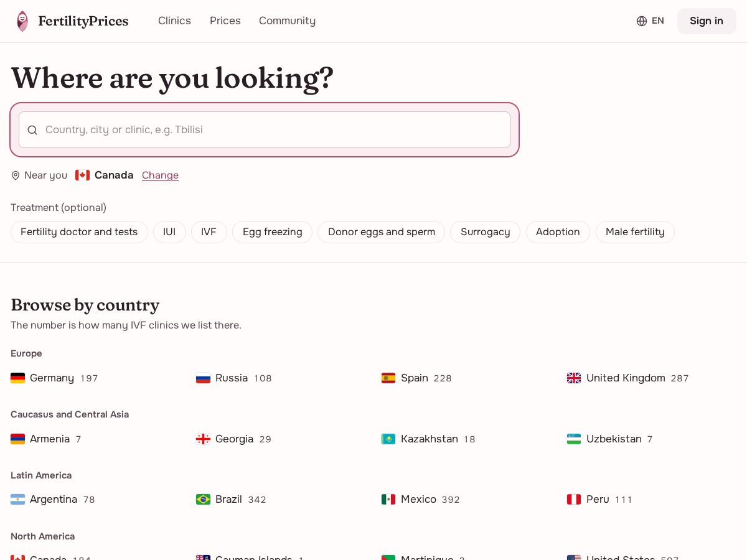The height and width of the screenshot is (560, 747).
Task: Click the 'Where are you looking?' heading
Action: 172,78
